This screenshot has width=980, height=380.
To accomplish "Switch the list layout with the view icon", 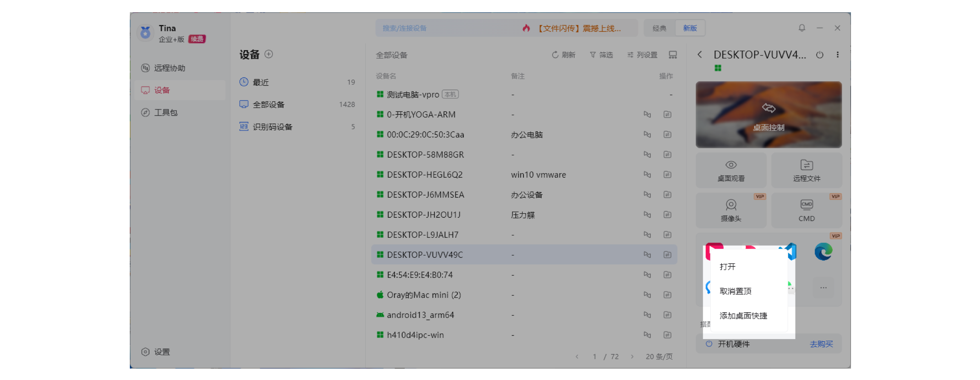I will [673, 55].
